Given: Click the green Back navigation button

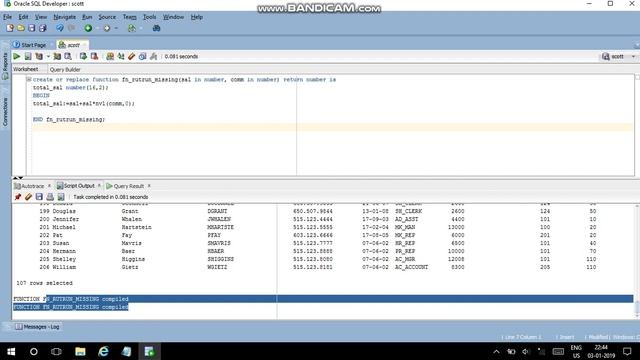Looking at the screenshot, I should click(88, 28).
